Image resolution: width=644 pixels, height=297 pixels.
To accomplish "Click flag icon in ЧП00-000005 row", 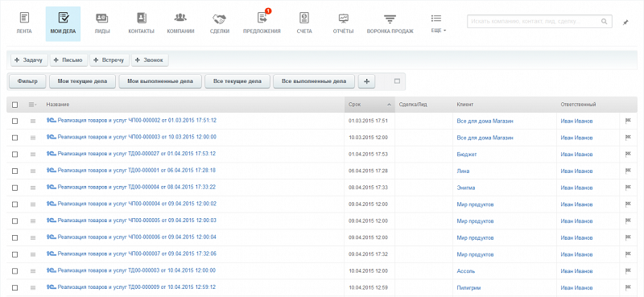I will [628, 221].
